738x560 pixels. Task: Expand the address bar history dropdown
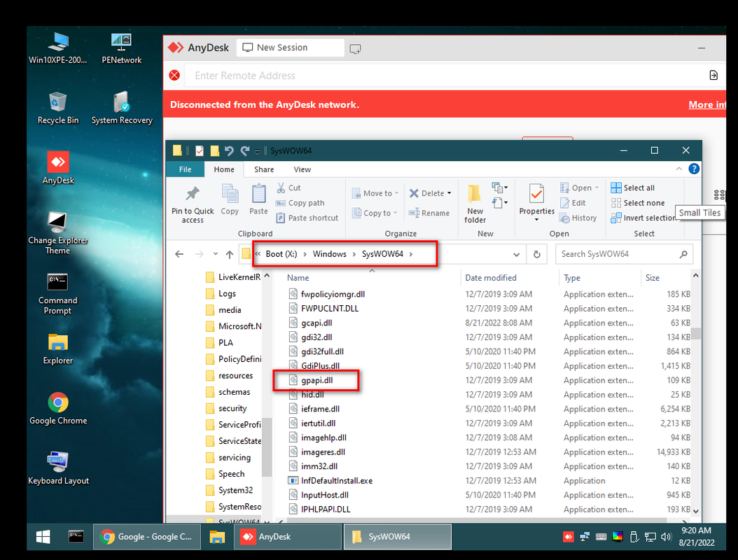[x=516, y=255]
